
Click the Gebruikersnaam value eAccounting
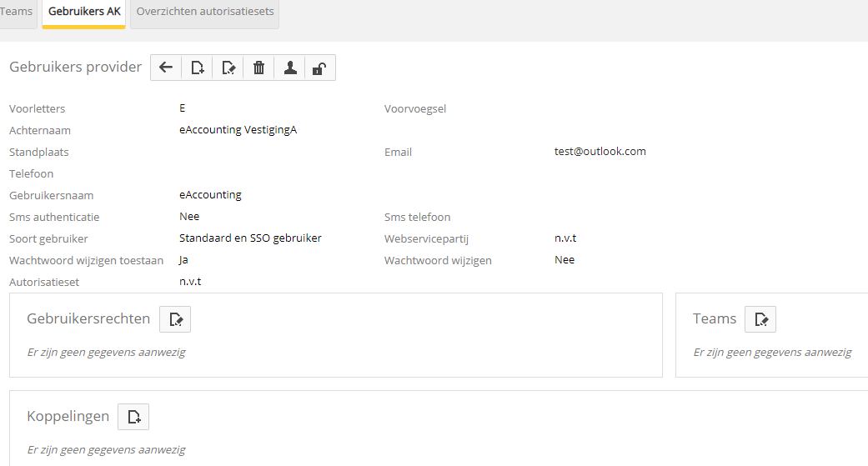(210, 195)
